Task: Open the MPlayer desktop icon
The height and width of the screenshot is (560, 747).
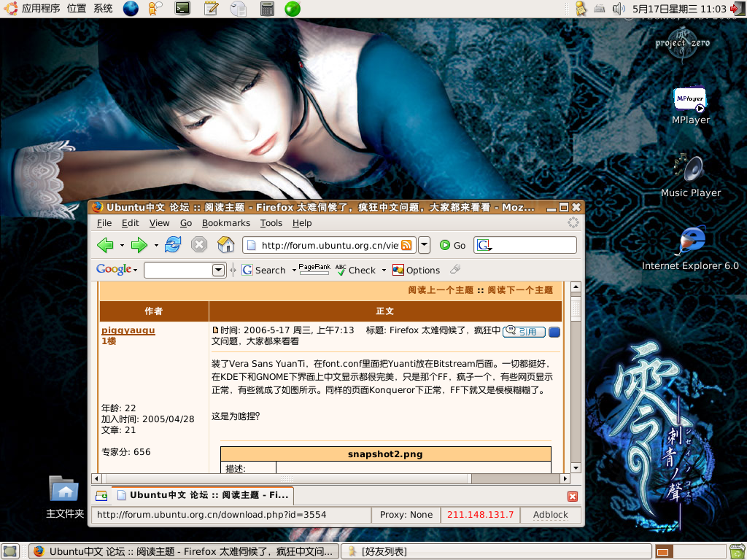Action: [690, 106]
